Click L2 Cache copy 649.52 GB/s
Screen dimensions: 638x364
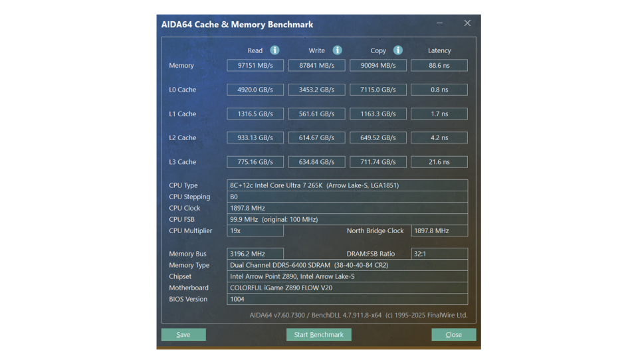378,138
